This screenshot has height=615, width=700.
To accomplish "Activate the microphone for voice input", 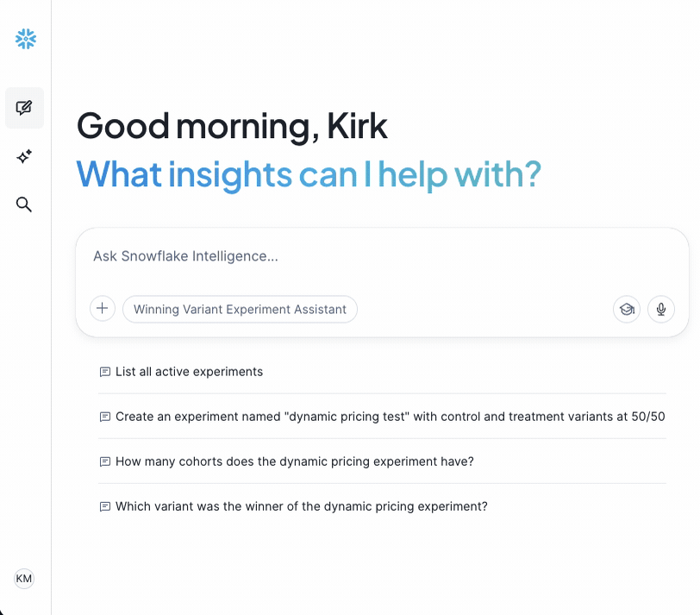I will [660, 309].
